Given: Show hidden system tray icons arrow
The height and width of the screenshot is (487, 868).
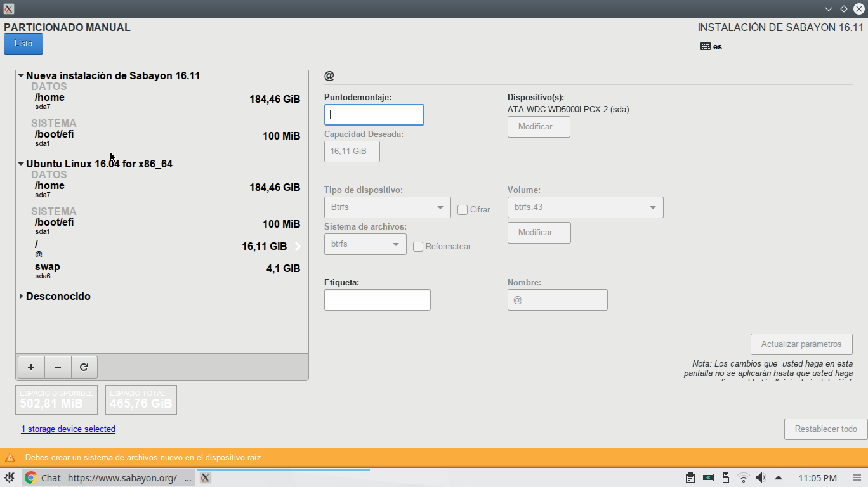Looking at the screenshot, I should [779, 477].
